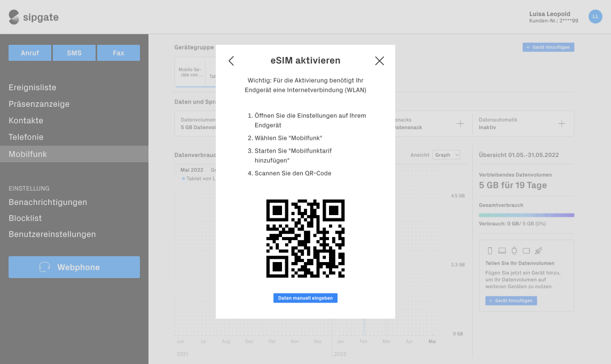The image size is (611, 364).
Task: Click the Übersicht 01.05.-31.05.2022 heading
Action: pyautogui.click(x=519, y=155)
